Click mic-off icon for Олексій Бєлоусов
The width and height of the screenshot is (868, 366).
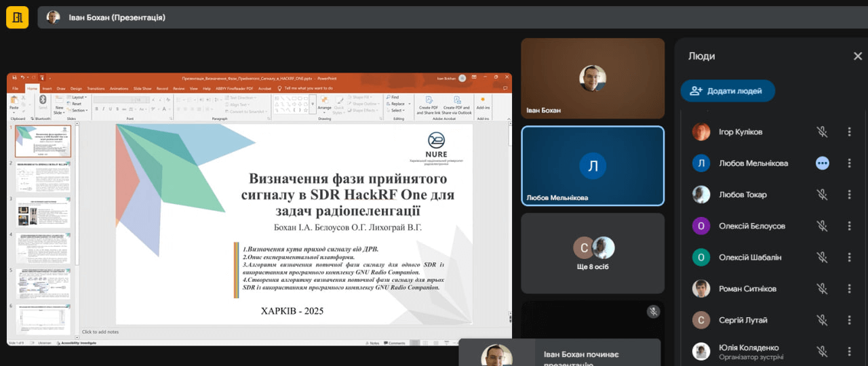click(x=822, y=226)
